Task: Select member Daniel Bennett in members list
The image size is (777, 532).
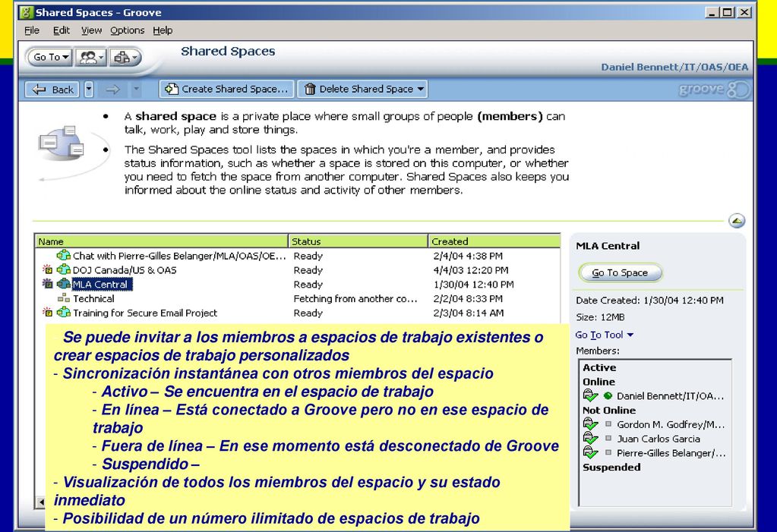Action: 670,396
